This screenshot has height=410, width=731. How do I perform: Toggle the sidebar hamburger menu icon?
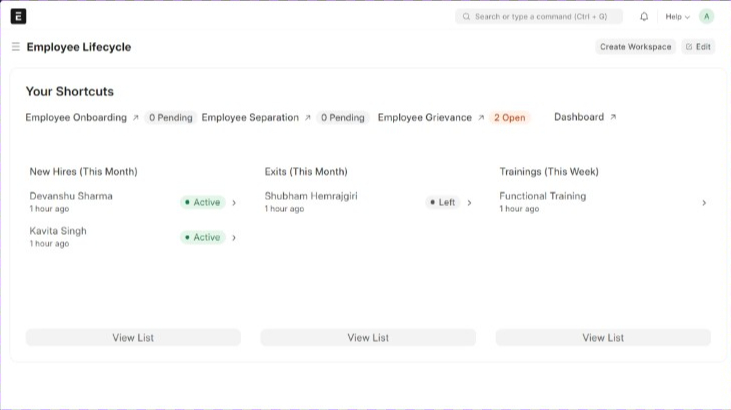point(16,47)
